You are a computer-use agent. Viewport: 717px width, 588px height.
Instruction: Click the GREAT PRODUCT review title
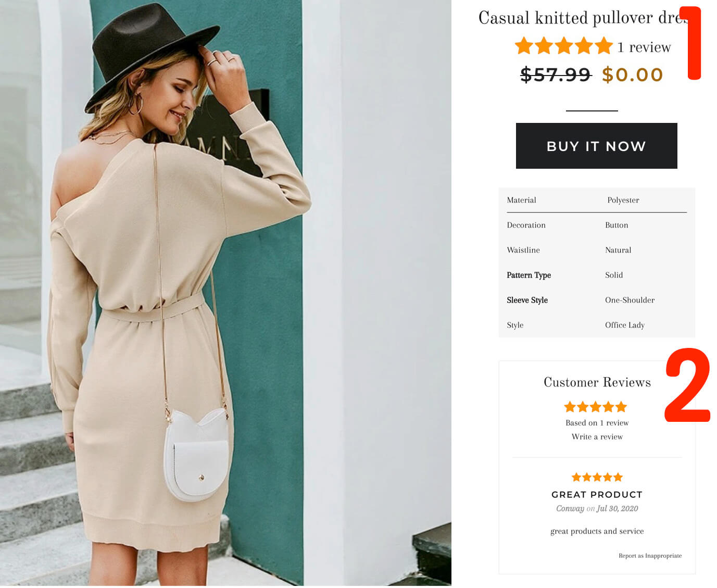(x=597, y=495)
